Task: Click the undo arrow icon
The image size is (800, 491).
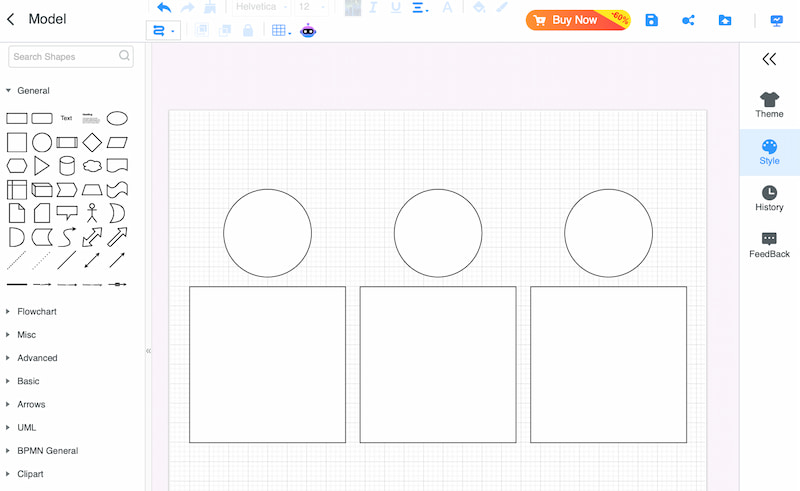Action: point(164,7)
